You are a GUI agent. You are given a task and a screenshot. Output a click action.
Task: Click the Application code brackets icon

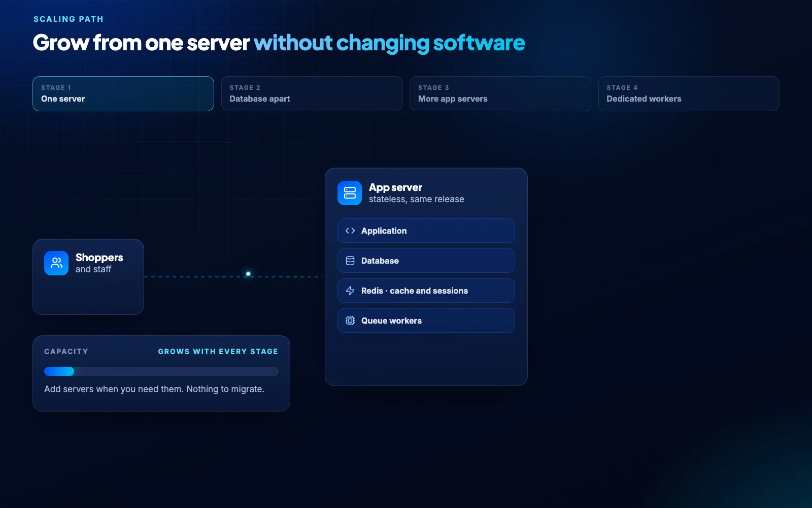coord(350,231)
